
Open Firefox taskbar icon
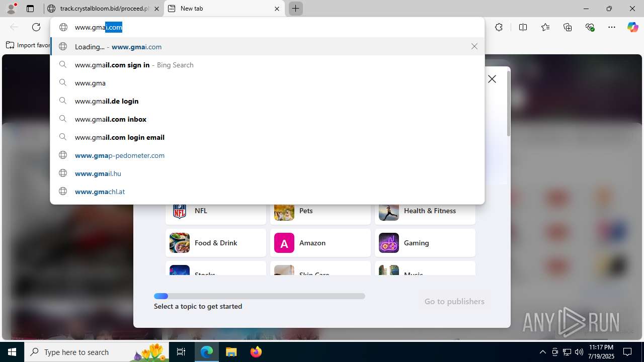(256, 352)
